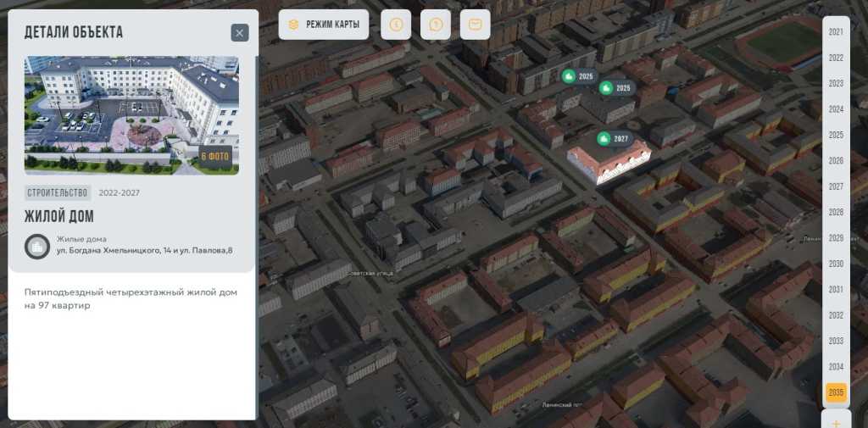Image resolution: width=868 pixels, height=428 pixels.
Task: Click the highlighted 2035 year marker
Action: click(836, 392)
